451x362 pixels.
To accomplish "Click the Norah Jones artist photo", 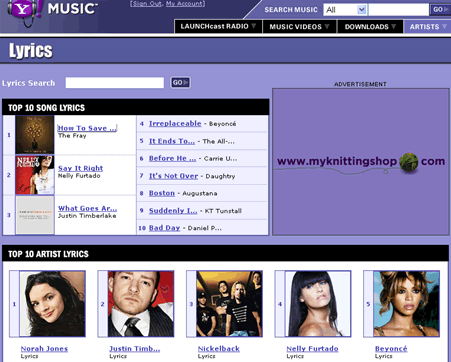I will [52, 304].
